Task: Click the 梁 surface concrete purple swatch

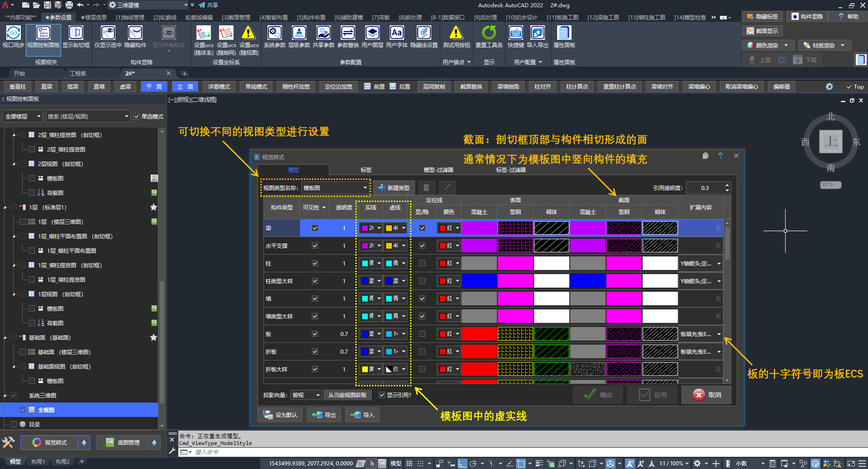Action: pos(479,228)
